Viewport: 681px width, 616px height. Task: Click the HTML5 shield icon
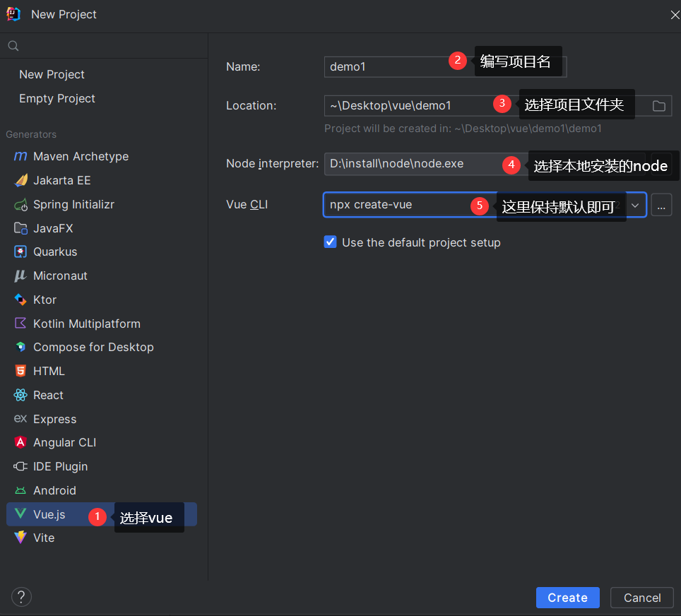[20, 371]
